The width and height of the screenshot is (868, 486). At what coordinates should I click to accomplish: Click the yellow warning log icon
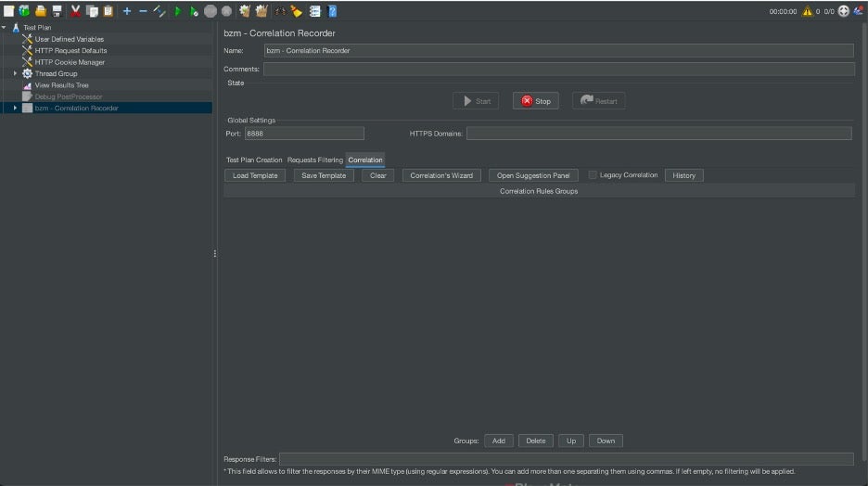(x=807, y=11)
